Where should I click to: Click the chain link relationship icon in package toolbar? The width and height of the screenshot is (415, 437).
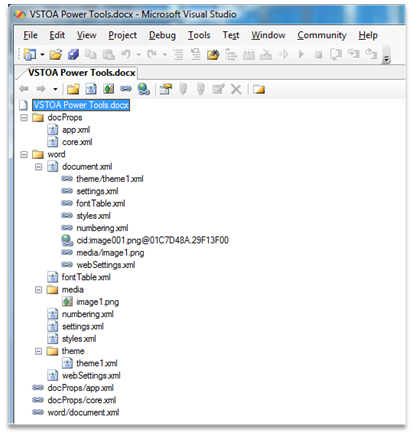point(126,89)
